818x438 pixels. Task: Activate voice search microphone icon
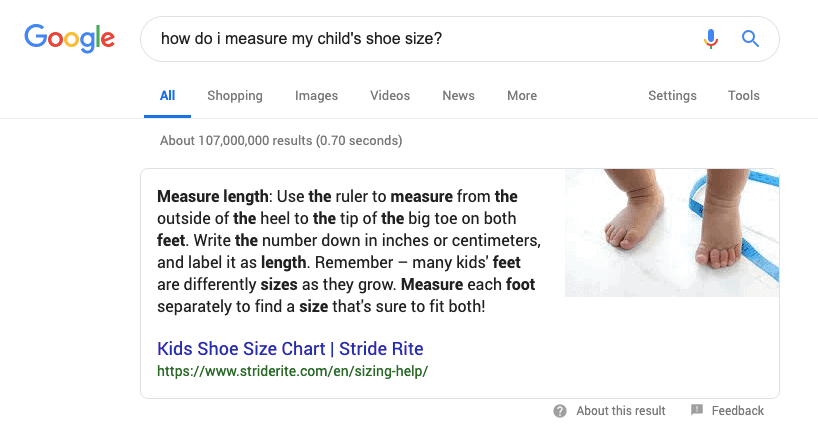click(x=711, y=39)
